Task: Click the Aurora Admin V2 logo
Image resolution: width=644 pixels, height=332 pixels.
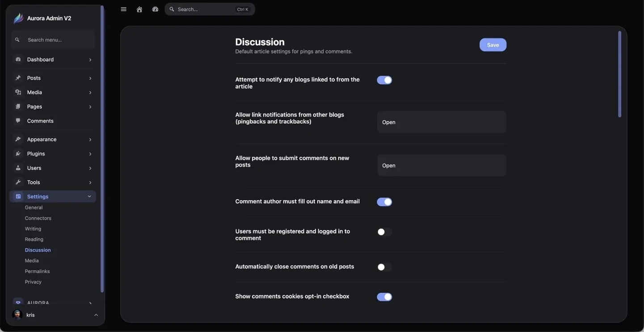Action: point(18,18)
